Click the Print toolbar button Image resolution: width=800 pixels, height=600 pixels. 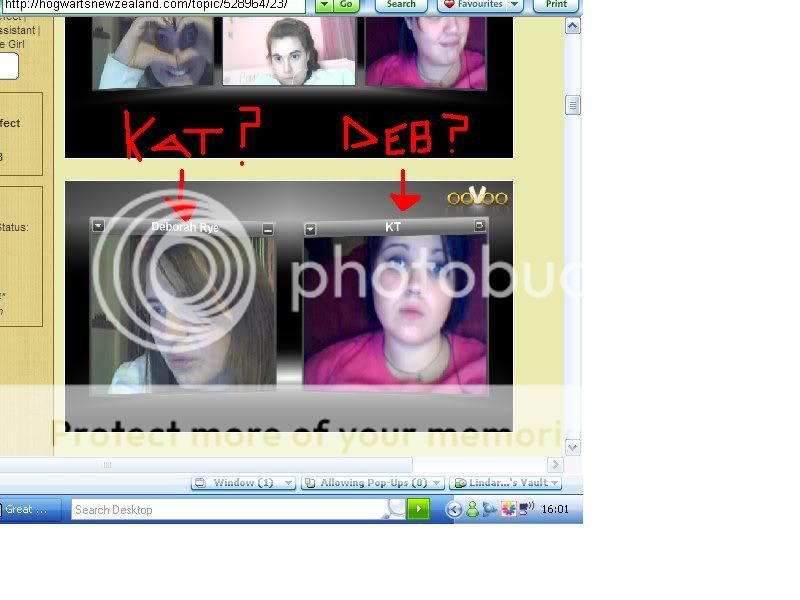coord(556,5)
